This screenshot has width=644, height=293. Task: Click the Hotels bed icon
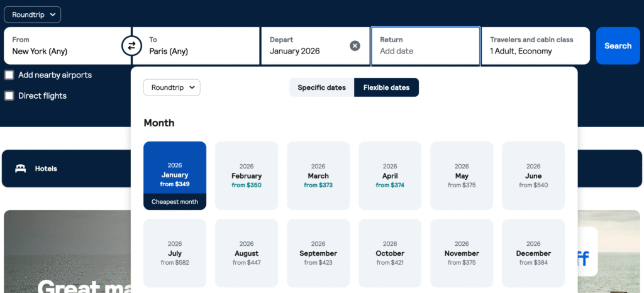[x=21, y=169]
